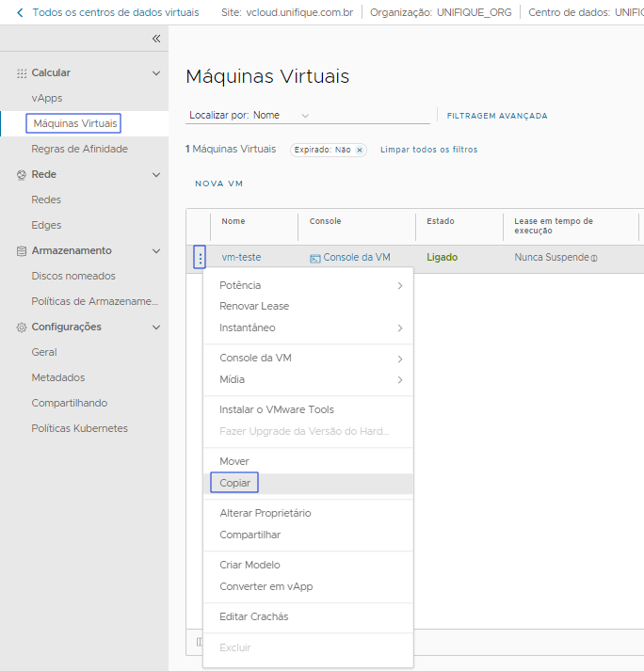Screen dimensions: 644x671
Task: Open Políticas Kubernetes
Action: [x=80, y=429]
